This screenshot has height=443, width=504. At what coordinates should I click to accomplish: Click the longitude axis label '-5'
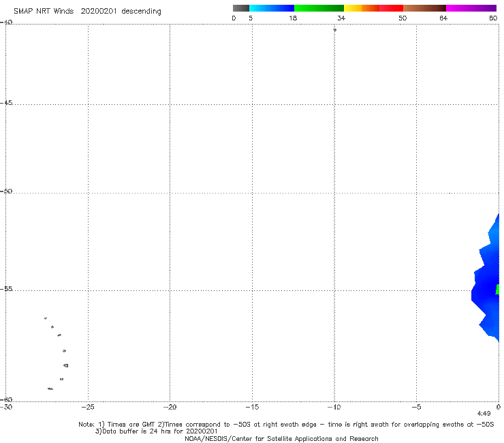(416, 407)
